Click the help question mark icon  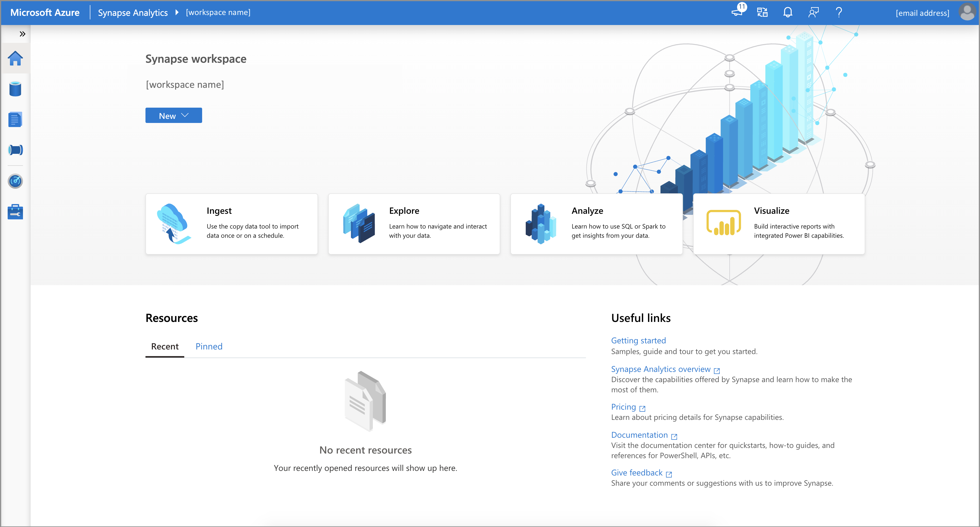[x=839, y=12]
